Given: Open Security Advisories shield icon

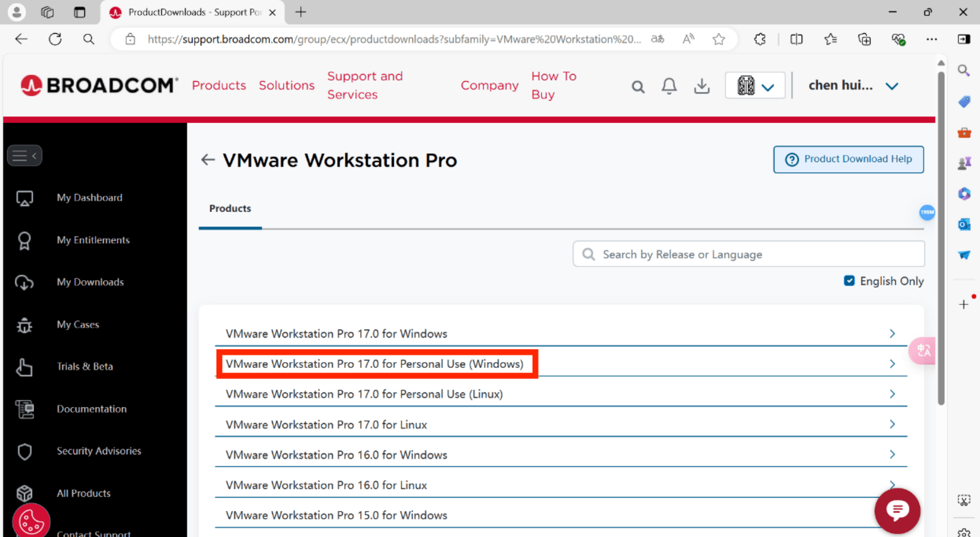Looking at the screenshot, I should click(x=25, y=451).
